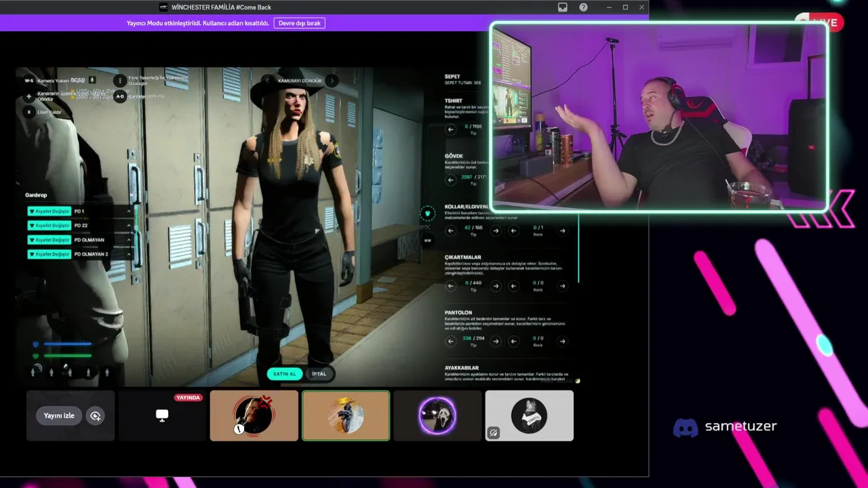This screenshot has height=488, width=868.
Task: Click Kıyafet Değiştir for PD OLMAYAN 2
Action: point(49,254)
